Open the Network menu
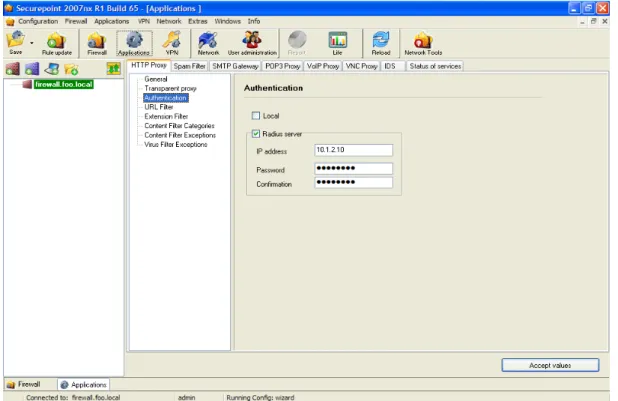This screenshot has height=401, width=618. tap(169, 21)
